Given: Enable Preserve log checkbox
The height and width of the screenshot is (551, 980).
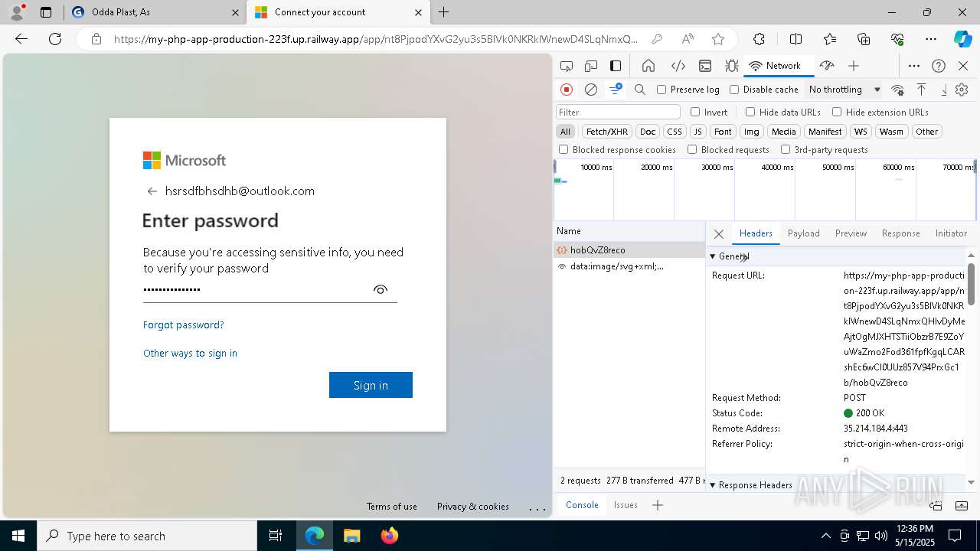Looking at the screenshot, I should pos(661,90).
